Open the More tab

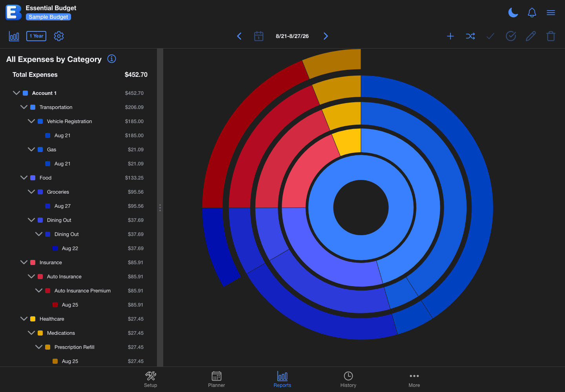tap(414, 379)
